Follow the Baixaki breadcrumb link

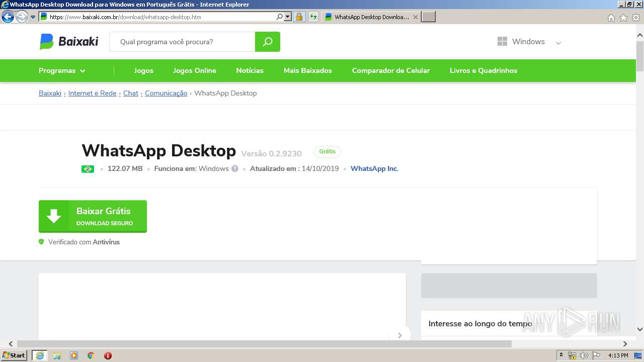(x=50, y=93)
